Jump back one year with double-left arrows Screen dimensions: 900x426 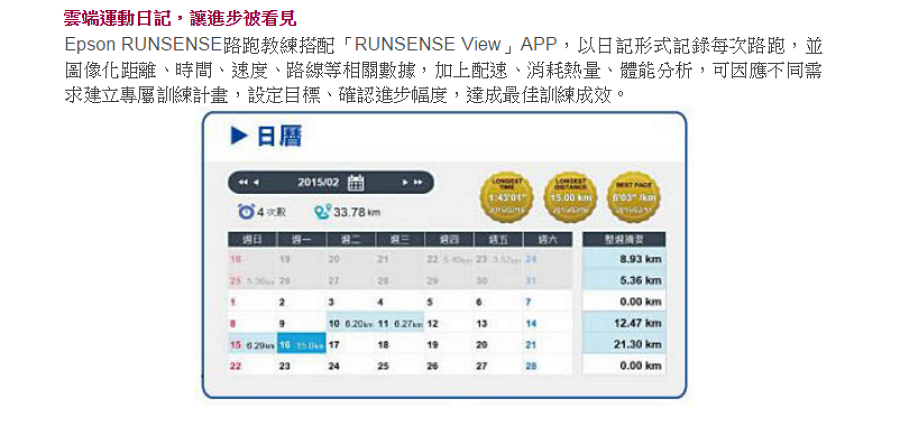242,183
